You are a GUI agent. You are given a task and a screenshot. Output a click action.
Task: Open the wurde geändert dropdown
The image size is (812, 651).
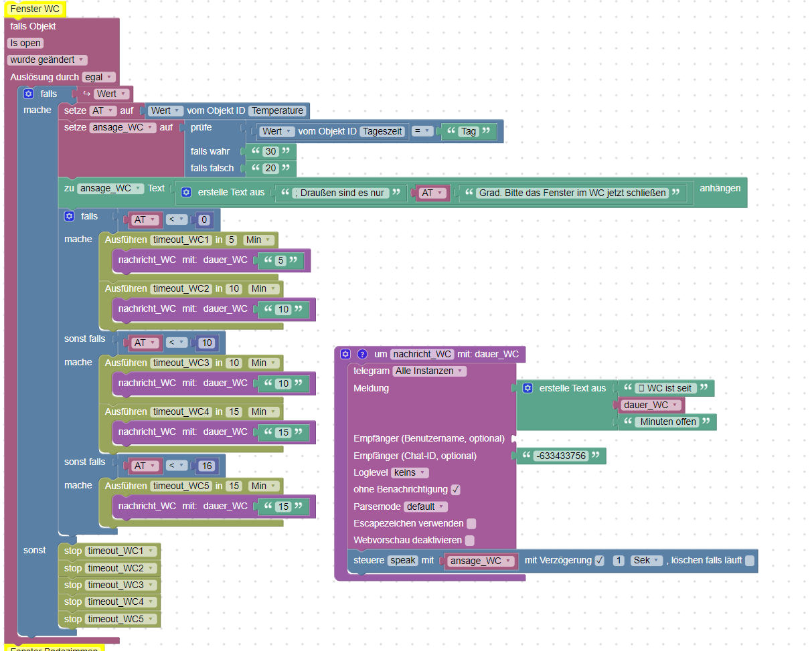[48, 60]
